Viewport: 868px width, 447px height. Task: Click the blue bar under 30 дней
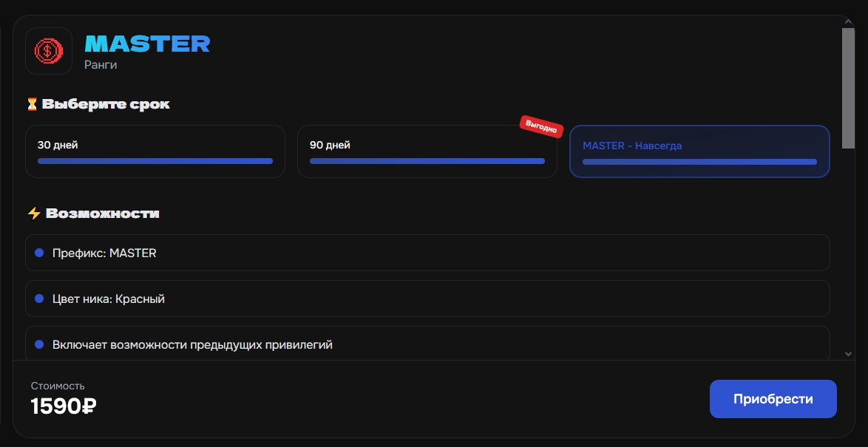point(155,161)
